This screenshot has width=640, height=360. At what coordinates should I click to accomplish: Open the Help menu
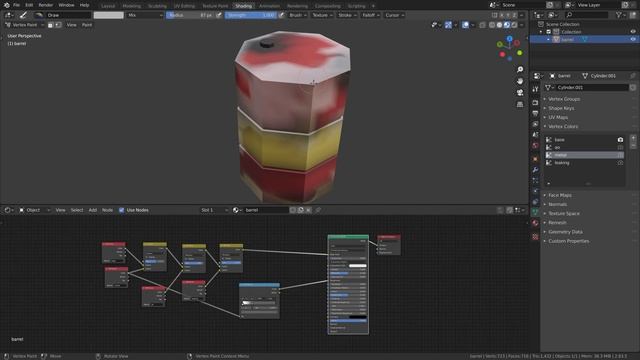(84, 5)
